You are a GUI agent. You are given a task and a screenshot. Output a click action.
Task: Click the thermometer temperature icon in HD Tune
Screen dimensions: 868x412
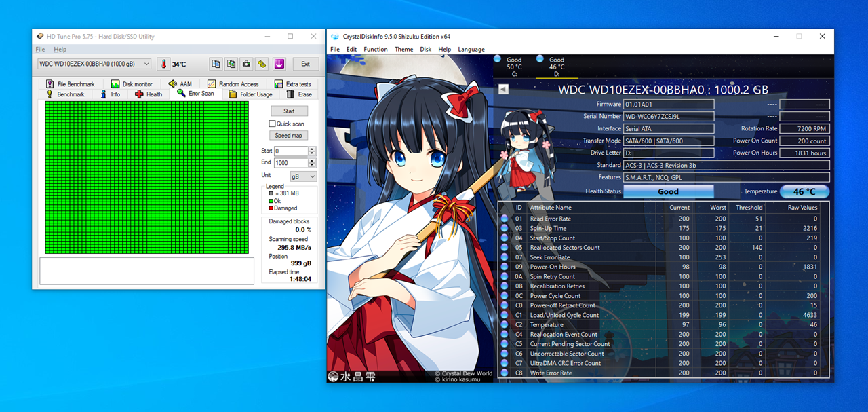(163, 64)
